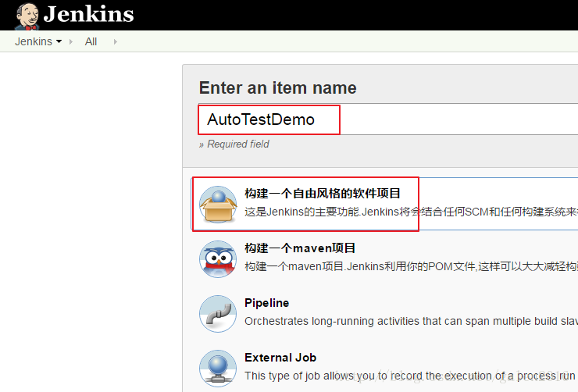Screen dimensions: 578x392
Task: Click the External Job description text
Action: [411, 376]
